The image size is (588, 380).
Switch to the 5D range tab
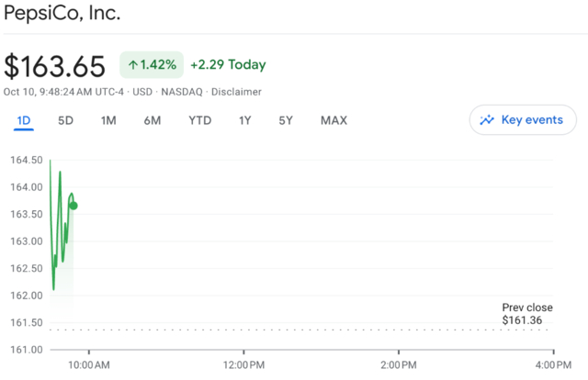(x=65, y=120)
